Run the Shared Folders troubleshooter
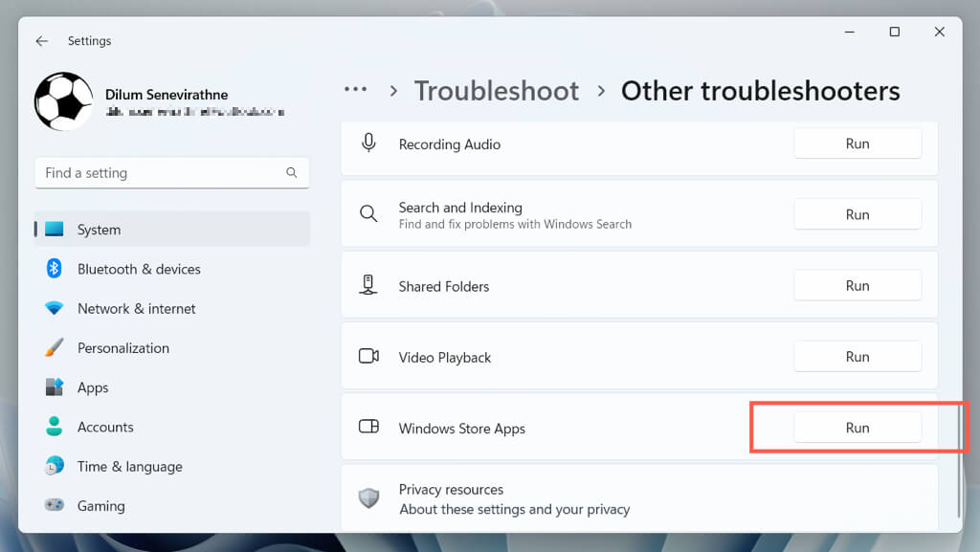Screen dimensions: 980x552 857,285
